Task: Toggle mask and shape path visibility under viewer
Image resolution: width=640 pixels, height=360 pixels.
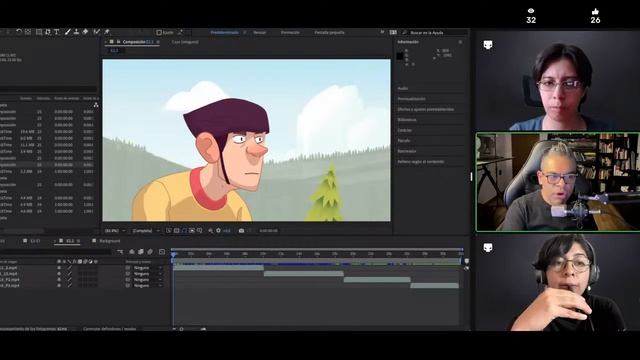Action: [184, 231]
